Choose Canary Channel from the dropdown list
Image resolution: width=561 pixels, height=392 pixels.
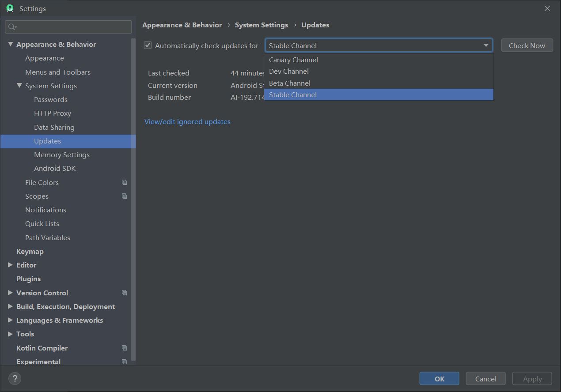(379, 60)
